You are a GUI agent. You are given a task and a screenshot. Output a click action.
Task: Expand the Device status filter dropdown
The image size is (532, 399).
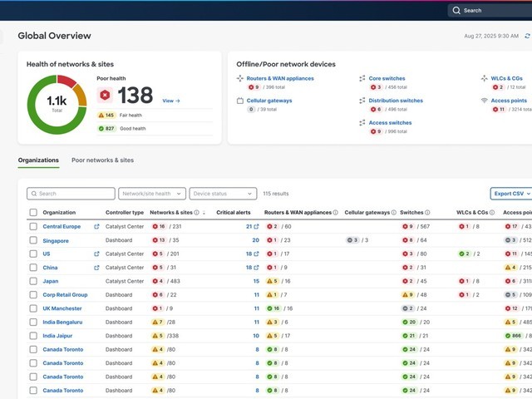coord(223,194)
